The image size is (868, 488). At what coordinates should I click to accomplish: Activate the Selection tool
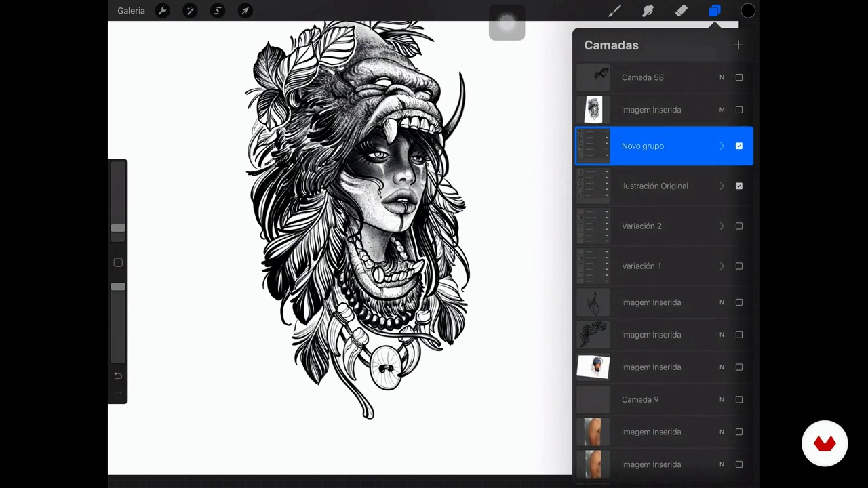(x=218, y=11)
